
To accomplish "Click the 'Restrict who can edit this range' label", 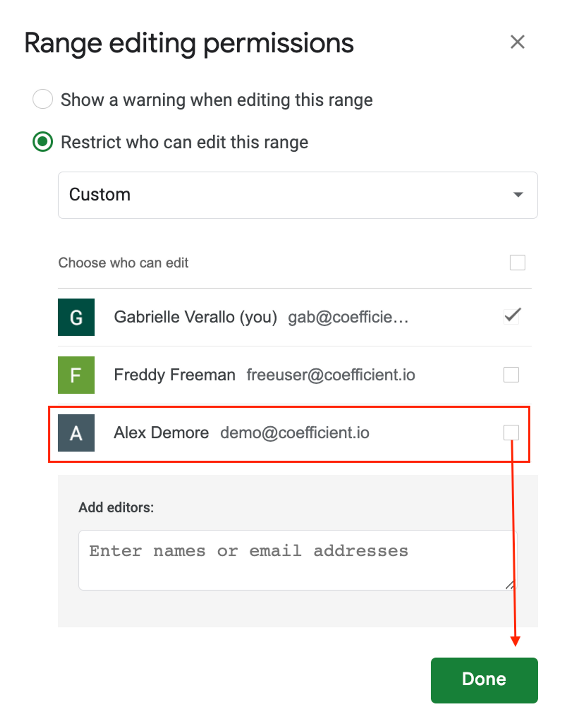I will (184, 142).
